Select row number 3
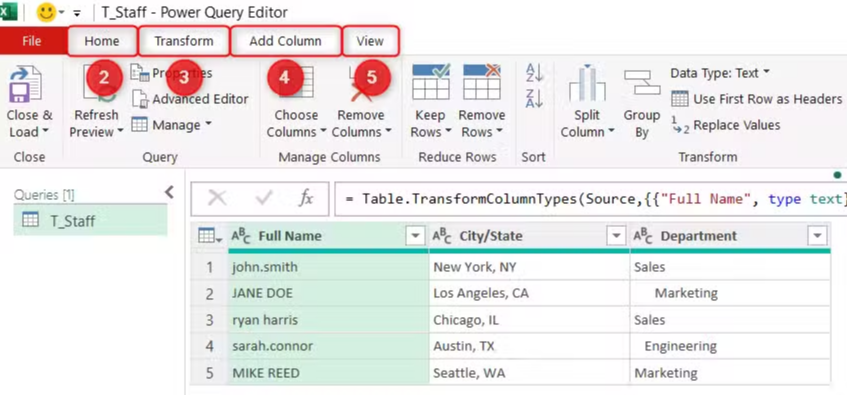Image resolution: width=847 pixels, height=395 pixels. (x=210, y=320)
